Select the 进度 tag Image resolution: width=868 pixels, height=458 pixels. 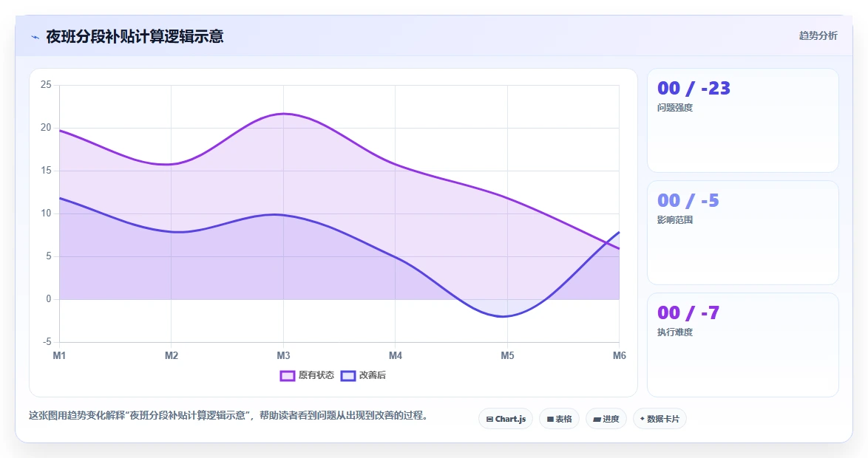(x=606, y=419)
